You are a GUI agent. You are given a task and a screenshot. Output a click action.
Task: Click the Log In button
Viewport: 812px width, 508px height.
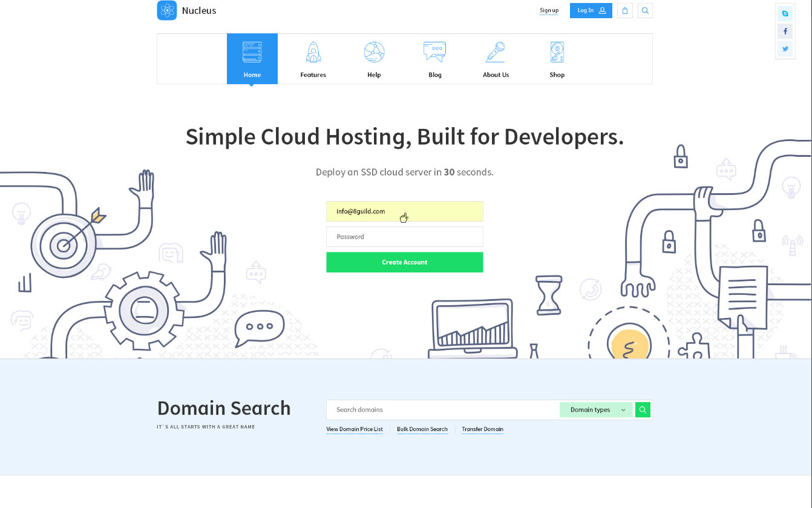[x=591, y=10]
